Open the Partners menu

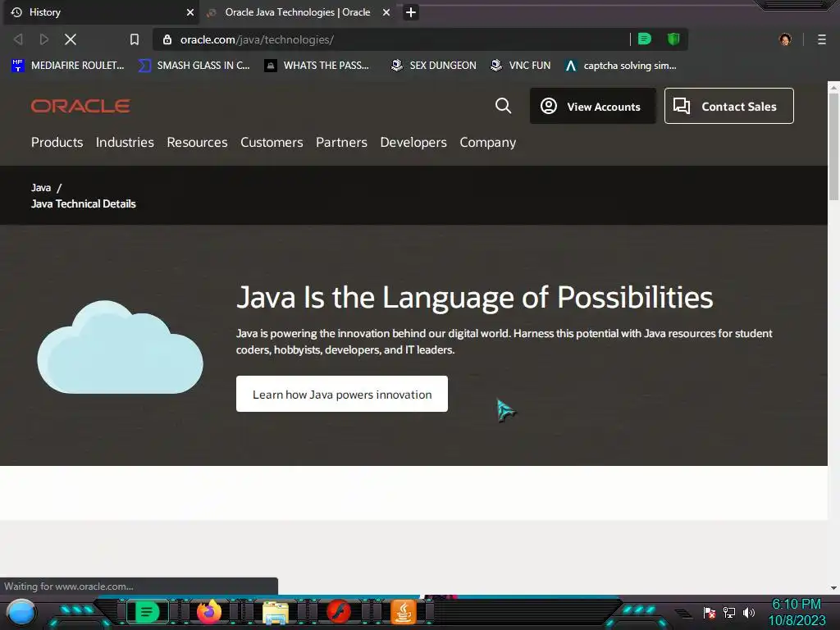tap(341, 143)
